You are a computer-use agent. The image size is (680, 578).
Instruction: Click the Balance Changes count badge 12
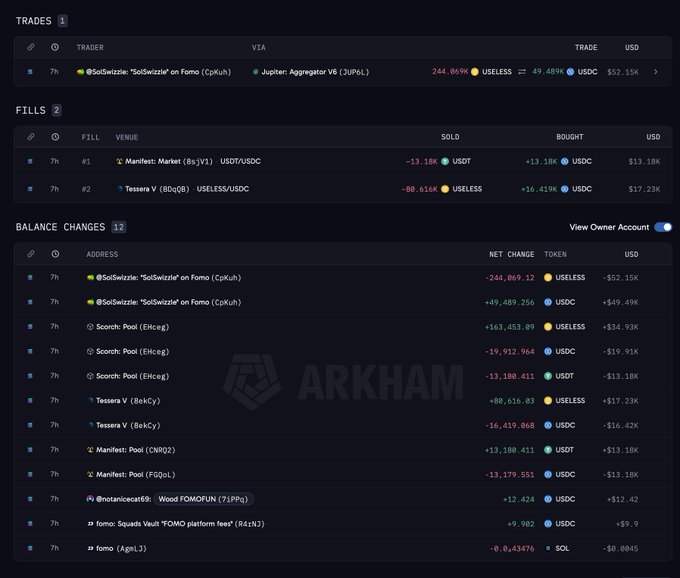click(x=118, y=227)
